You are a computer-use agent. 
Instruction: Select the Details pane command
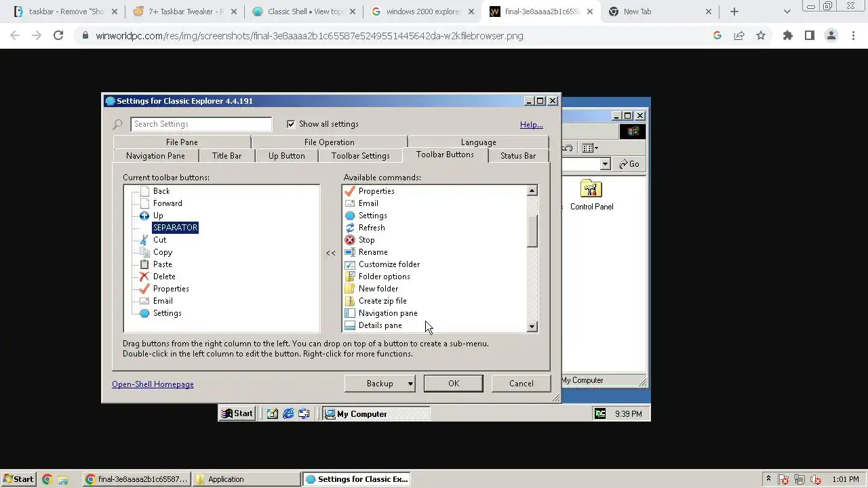click(x=380, y=325)
